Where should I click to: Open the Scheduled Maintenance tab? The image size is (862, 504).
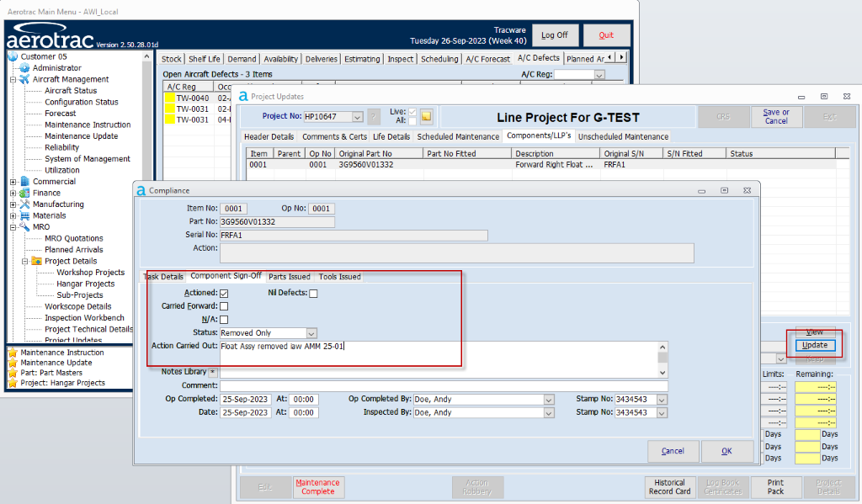459,136
